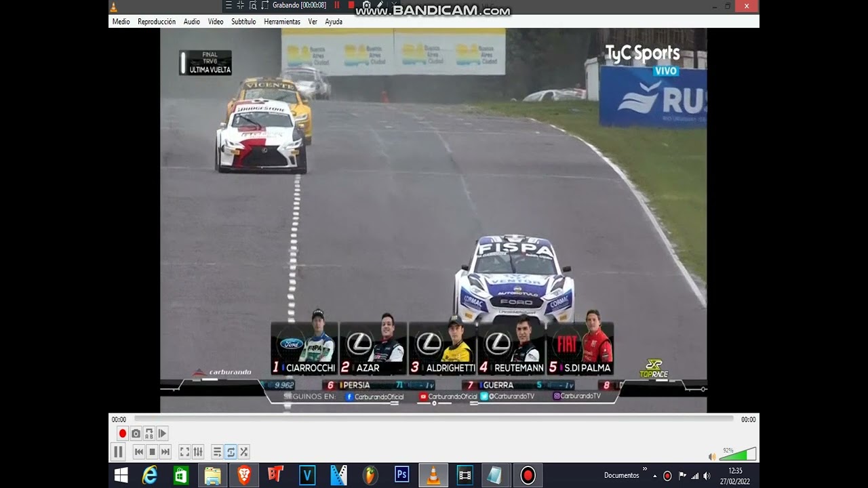Open the Medio menu
Image resolution: width=868 pixels, height=488 pixels.
coord(121,22)
